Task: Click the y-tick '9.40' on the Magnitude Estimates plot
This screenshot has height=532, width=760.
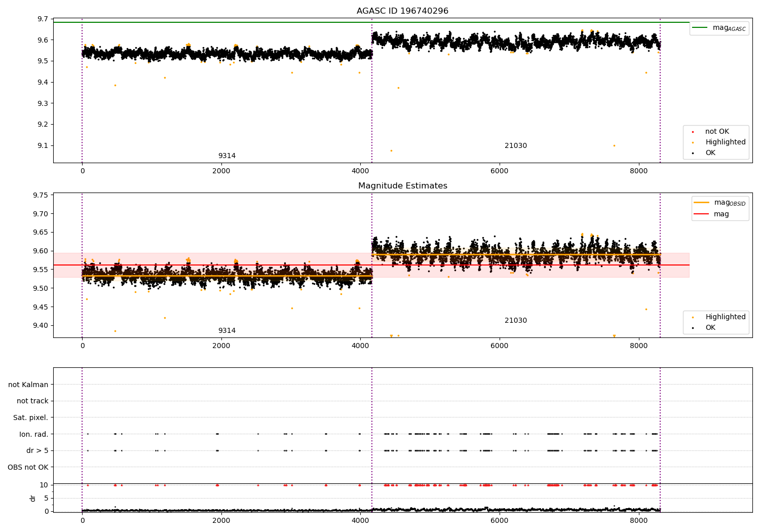Action: pyautogui.click(x=41, y=326)
